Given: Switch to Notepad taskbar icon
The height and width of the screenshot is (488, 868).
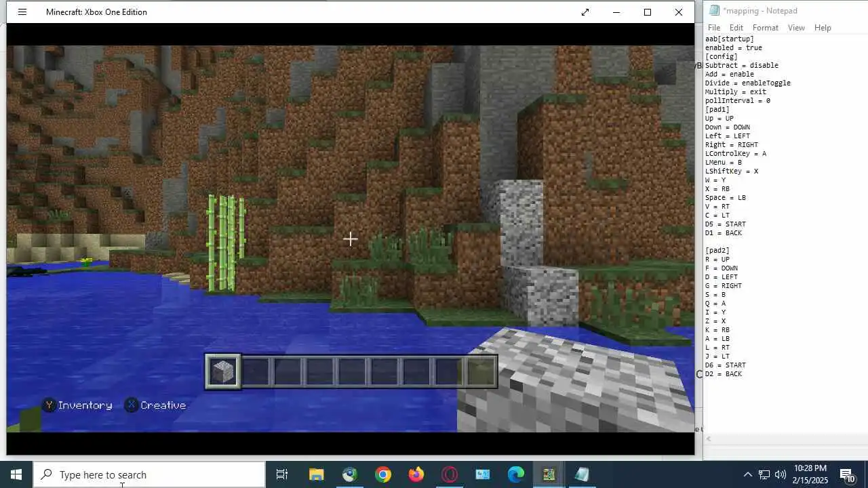Looking at the screenshot, I should coord(583,474).
